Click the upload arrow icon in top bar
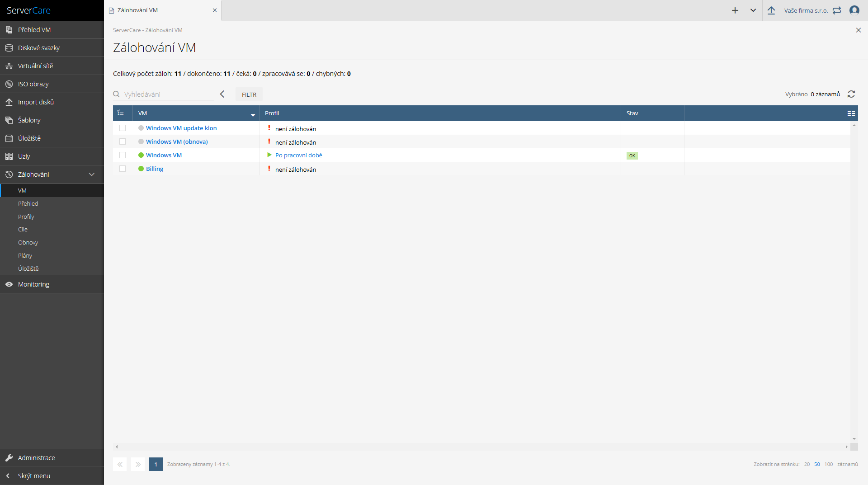This screenshot has height=485, width=868. 771,10
